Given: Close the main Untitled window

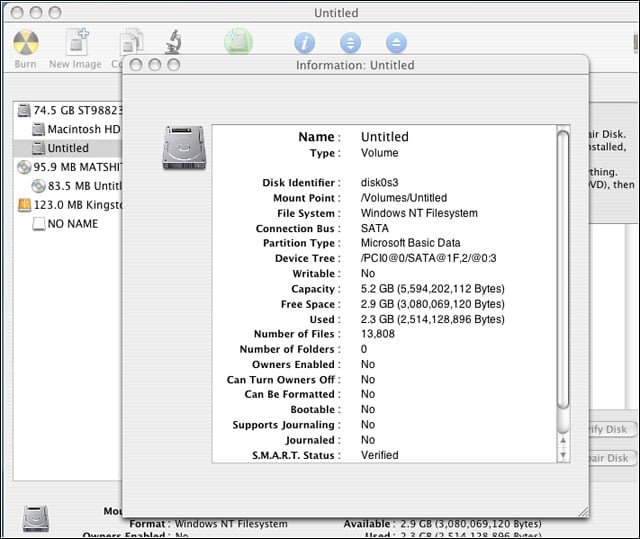Looking at the screenshot, I should tap(17, 13).
